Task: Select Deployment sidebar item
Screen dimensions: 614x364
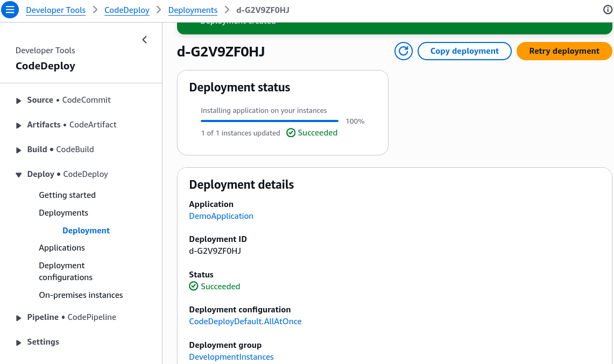Action: [x=86, y=230]
